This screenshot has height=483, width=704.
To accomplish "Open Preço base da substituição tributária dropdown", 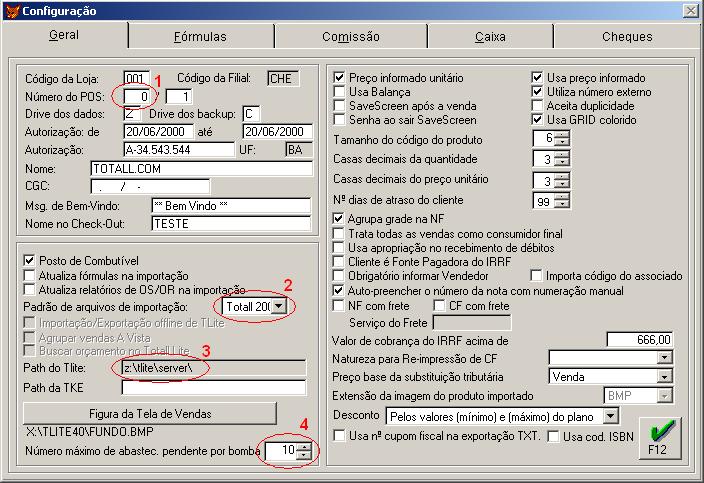I will pos(664,376).
